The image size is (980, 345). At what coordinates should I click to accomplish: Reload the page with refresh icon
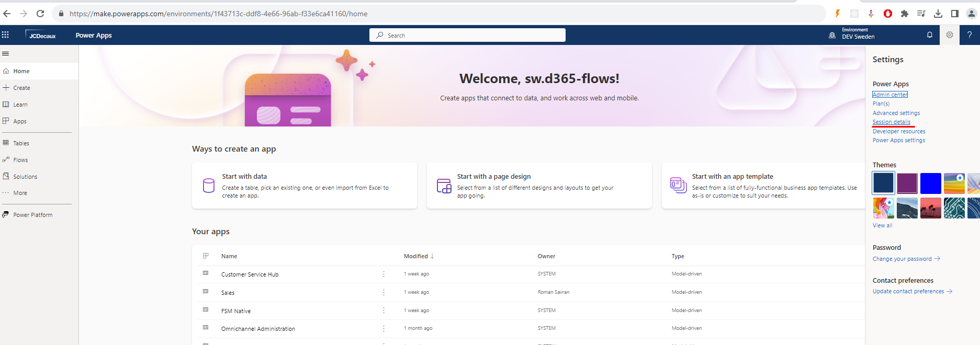(x=40, y=14)
